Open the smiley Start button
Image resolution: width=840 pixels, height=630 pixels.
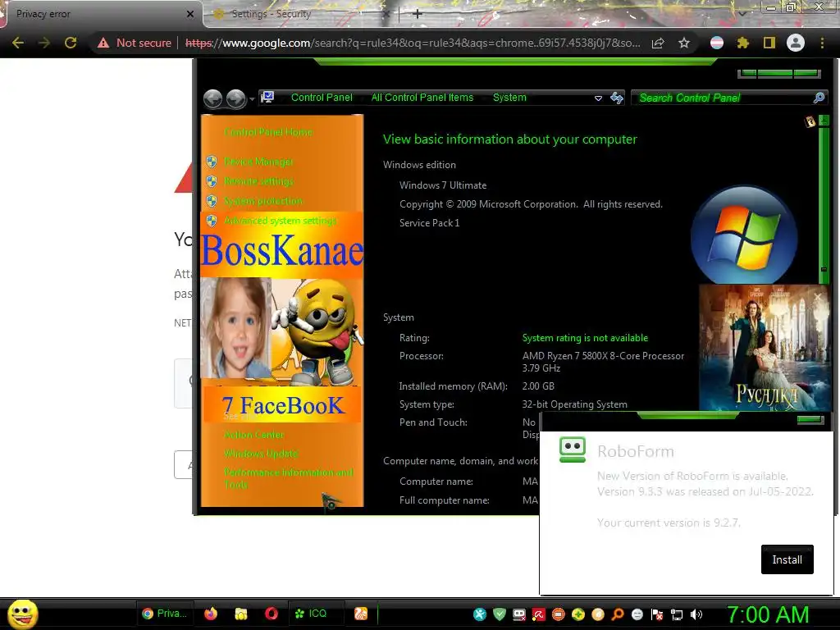[x=22, y=614]
